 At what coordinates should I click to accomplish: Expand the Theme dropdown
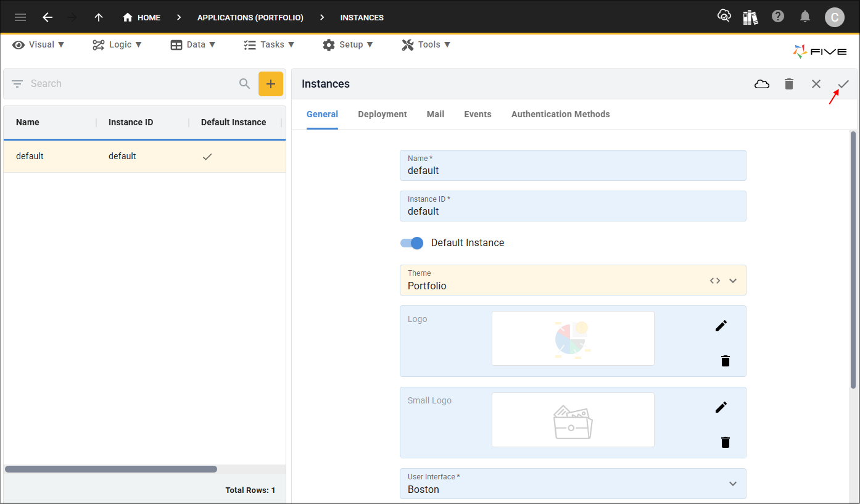click(733, 281)
